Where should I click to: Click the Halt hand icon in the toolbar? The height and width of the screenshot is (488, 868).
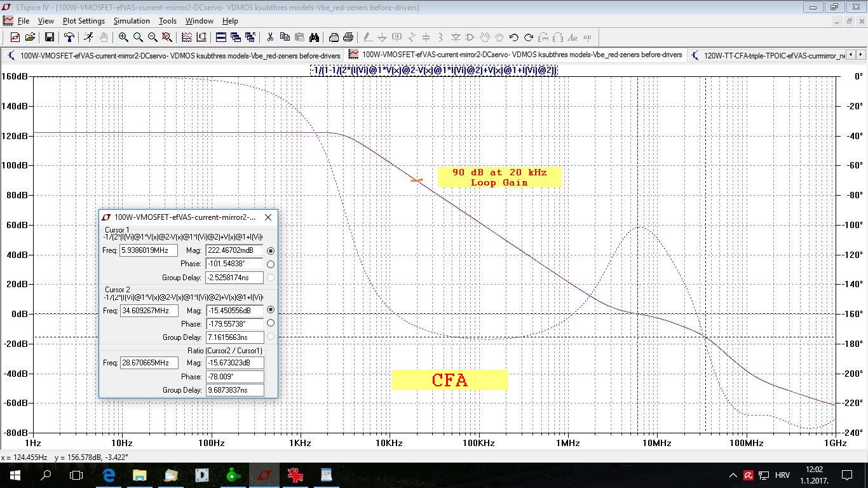[103, 37]
